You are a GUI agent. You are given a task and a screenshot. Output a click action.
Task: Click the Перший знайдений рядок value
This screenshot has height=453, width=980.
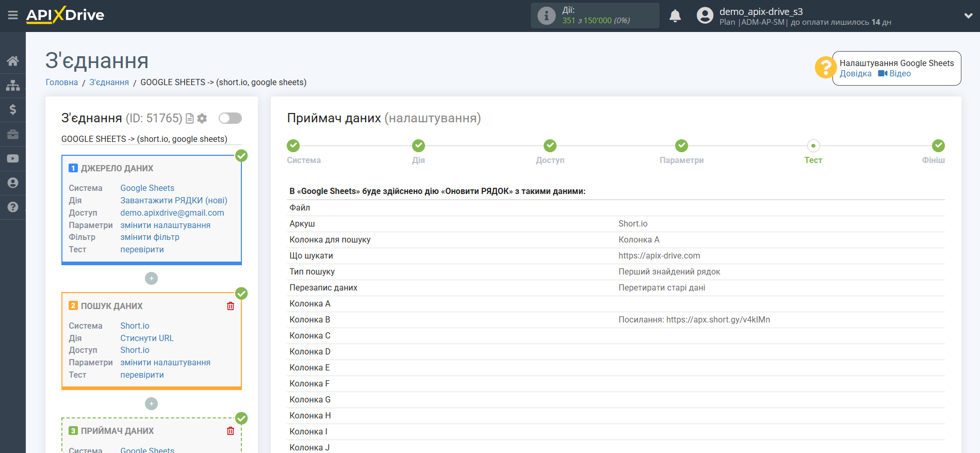tap(669, 272)
